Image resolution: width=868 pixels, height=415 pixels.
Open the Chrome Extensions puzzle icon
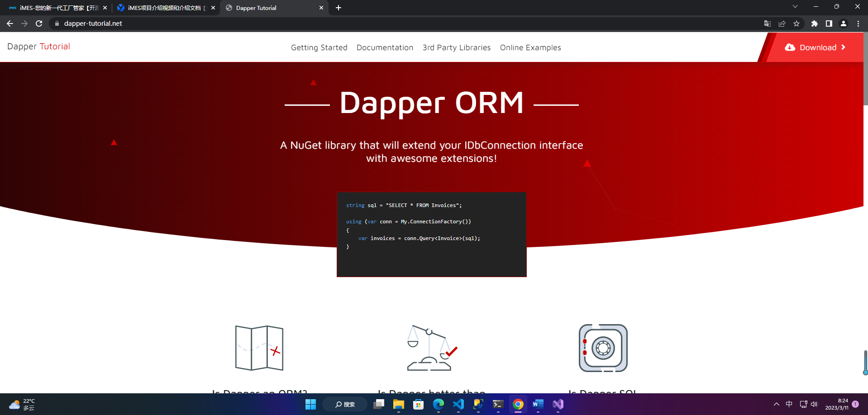click(x=815, y=24)
